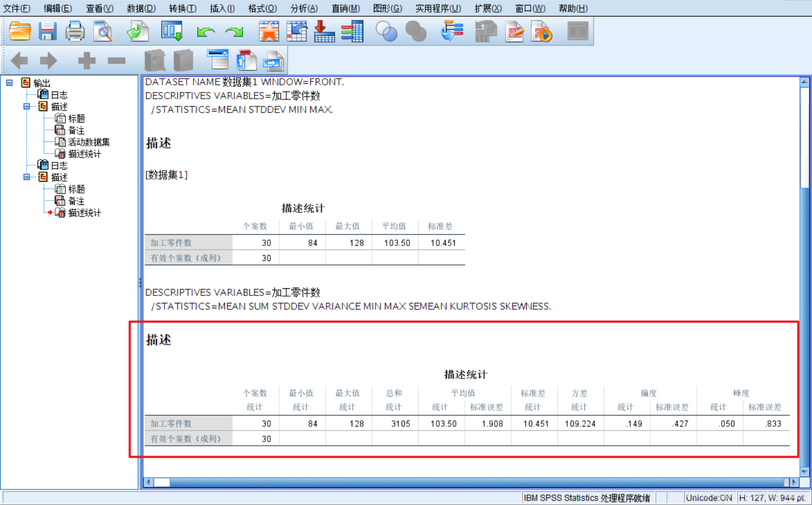
Task: Open the 数据(D) menu
Action: (141, 8)
